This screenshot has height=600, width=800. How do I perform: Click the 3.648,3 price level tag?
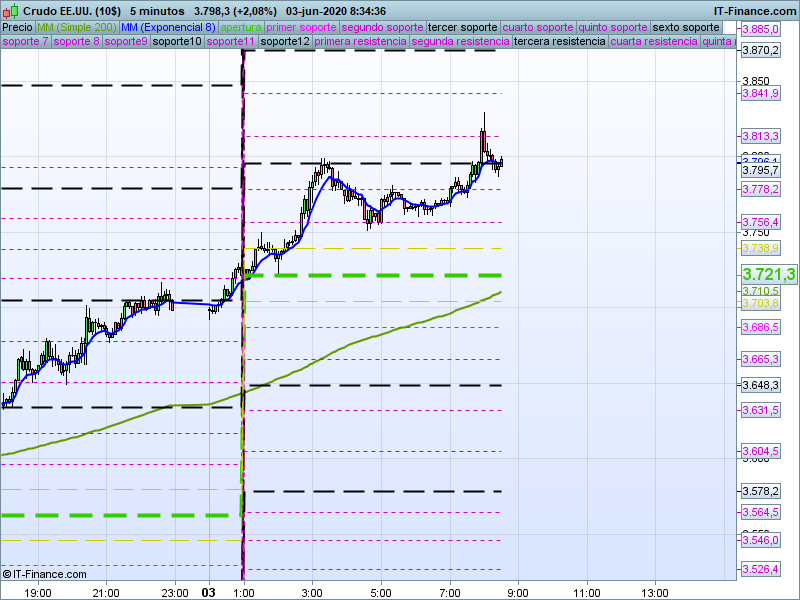click(x=760, y=385)
